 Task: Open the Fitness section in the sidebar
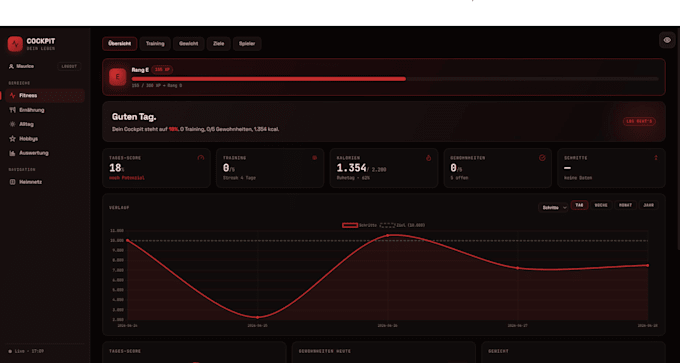click(45, 95)
